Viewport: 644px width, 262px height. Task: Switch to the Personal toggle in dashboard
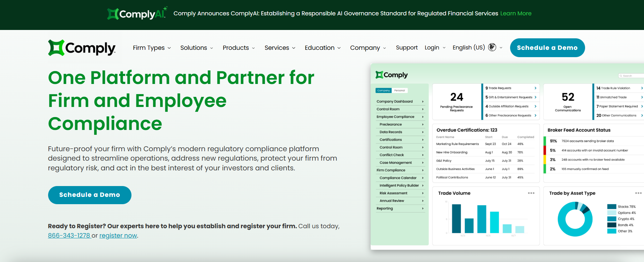[x=400, y=91]
